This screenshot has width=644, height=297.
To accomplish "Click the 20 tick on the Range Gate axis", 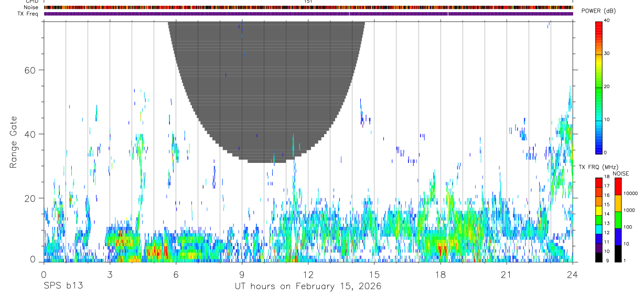I will click(x=29, y=198).
